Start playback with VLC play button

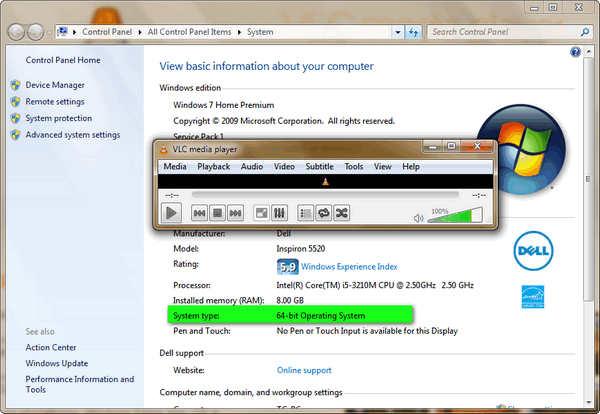(171, 212)
